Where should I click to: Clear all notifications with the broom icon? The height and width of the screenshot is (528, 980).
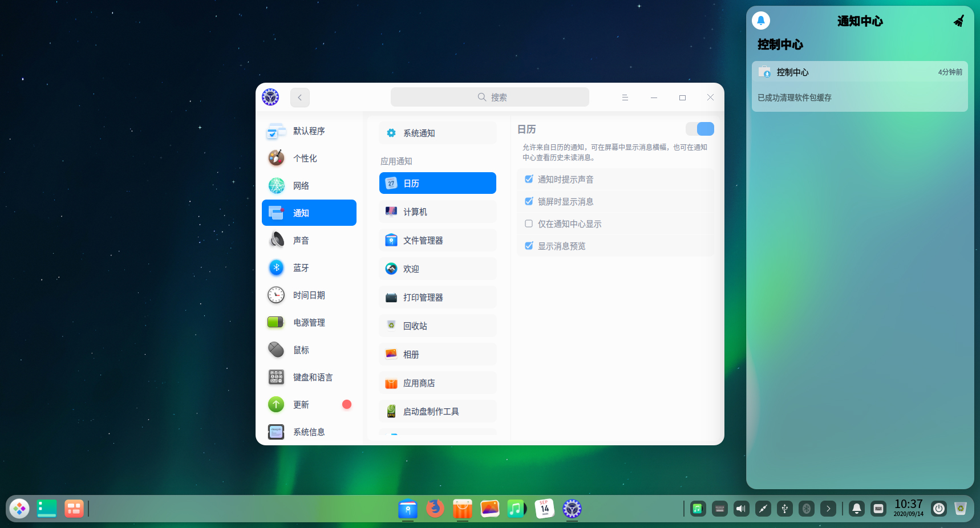(959, 21)
